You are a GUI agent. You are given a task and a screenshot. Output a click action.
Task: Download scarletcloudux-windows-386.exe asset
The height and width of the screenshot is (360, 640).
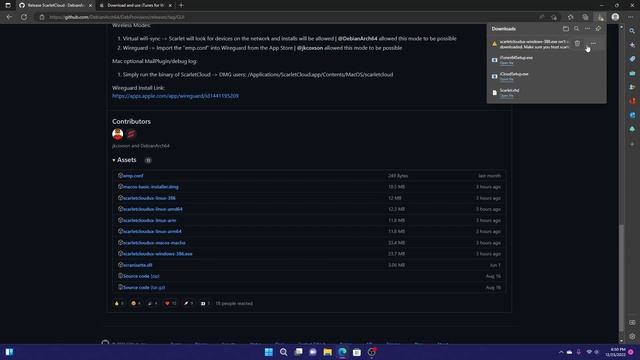coord(158,254)
